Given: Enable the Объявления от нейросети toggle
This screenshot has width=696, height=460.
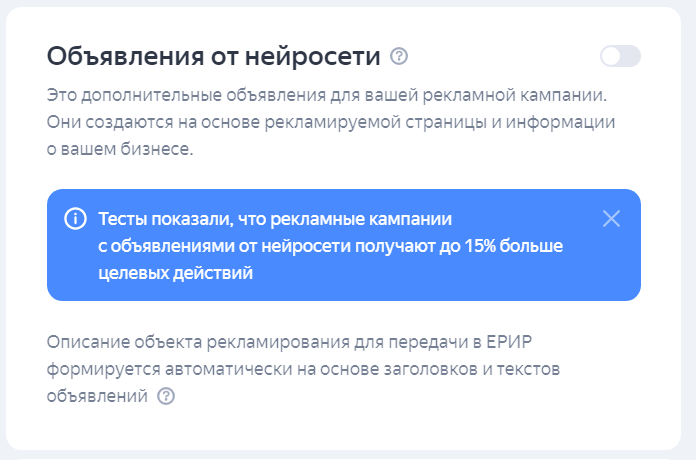Looking at the screenshot, I should (620, 56).
